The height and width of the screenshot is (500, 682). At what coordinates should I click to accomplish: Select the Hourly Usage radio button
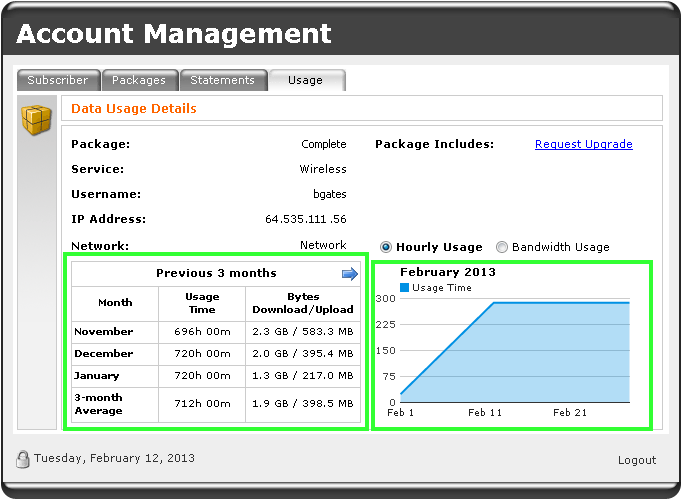click(386, 247)
